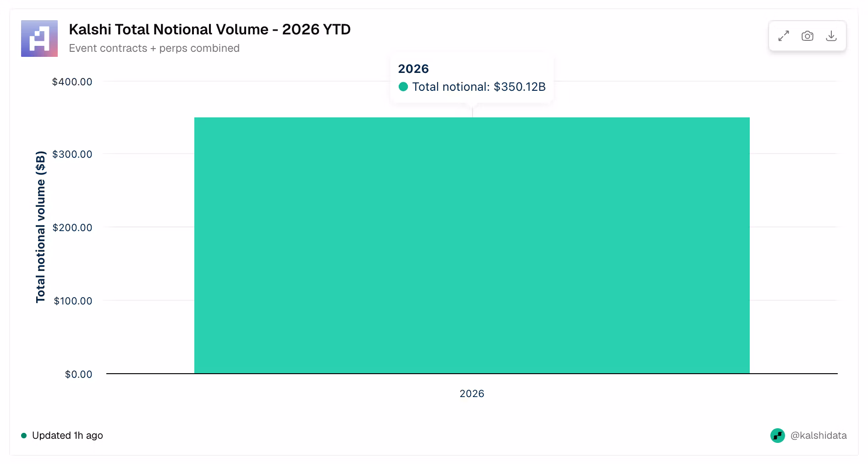The image size is (868, 464).
Task: Expand chart to fullscreen view
Action: tap(784, 36)
